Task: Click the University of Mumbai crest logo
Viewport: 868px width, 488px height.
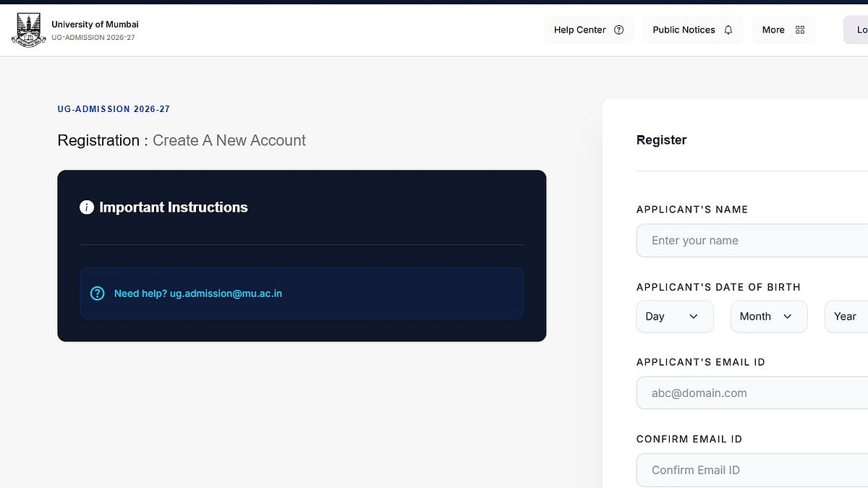Action: 28,30
